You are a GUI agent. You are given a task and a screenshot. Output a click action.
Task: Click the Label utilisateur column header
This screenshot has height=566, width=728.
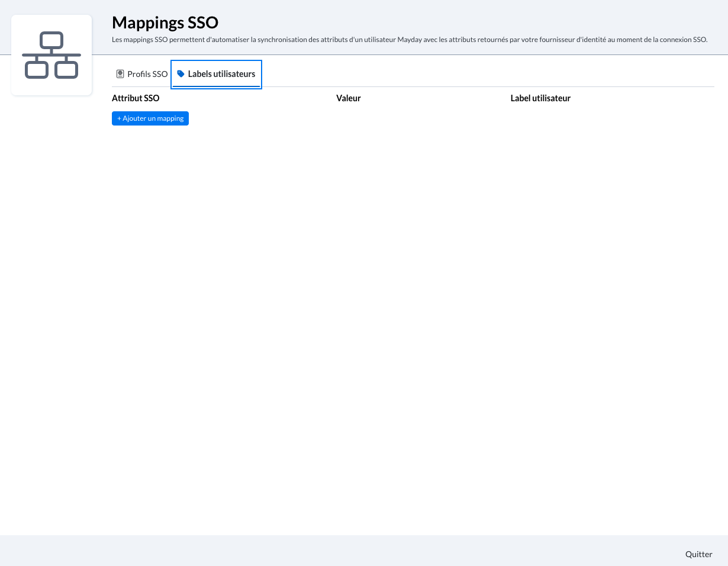[x=540, y=98]
